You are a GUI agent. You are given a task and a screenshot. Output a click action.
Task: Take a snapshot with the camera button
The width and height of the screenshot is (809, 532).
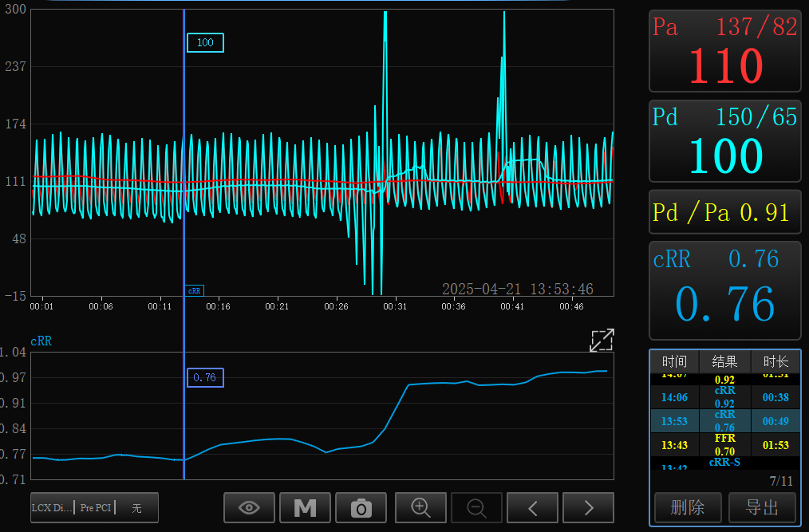point(361,508)
